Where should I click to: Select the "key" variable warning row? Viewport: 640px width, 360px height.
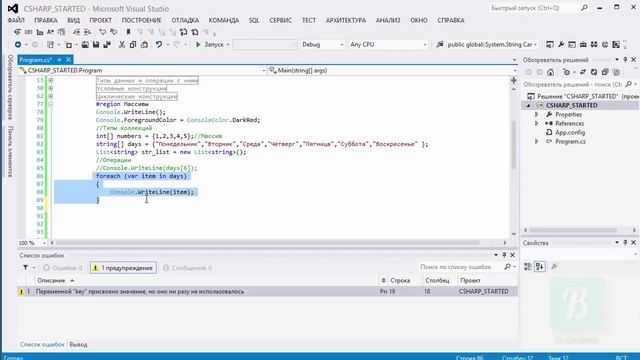coord(267,291)
